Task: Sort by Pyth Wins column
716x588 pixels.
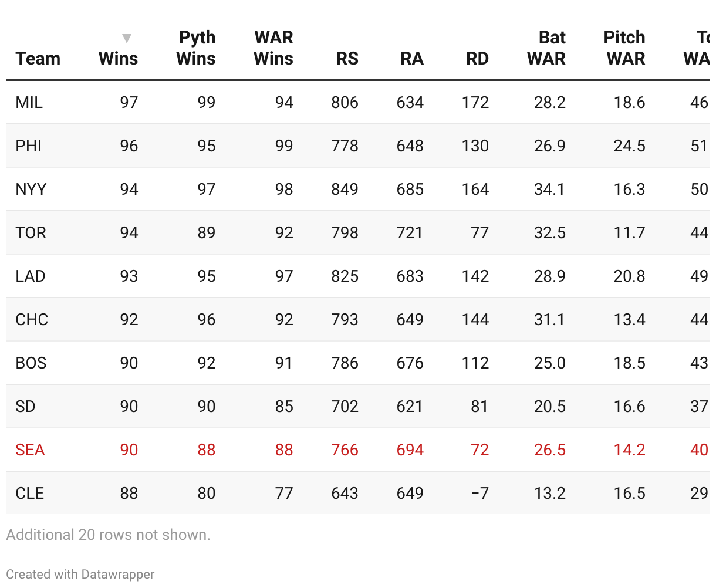Action: click(196, 48)
